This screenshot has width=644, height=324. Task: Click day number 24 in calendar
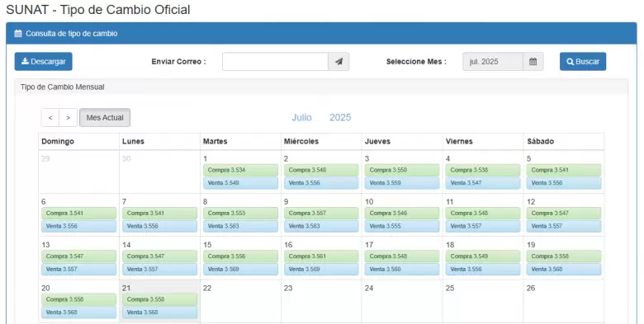[x=369, y=289]
